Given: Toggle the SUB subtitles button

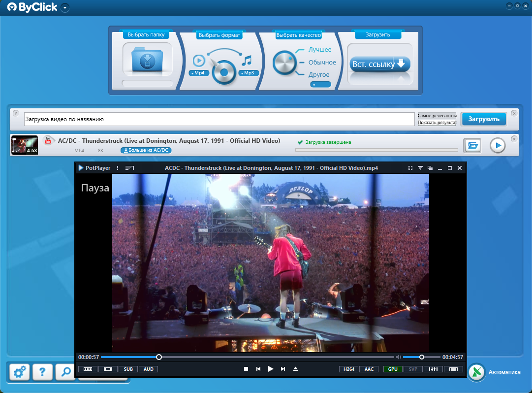Looking at the screenshot, I should coord(128,369).
